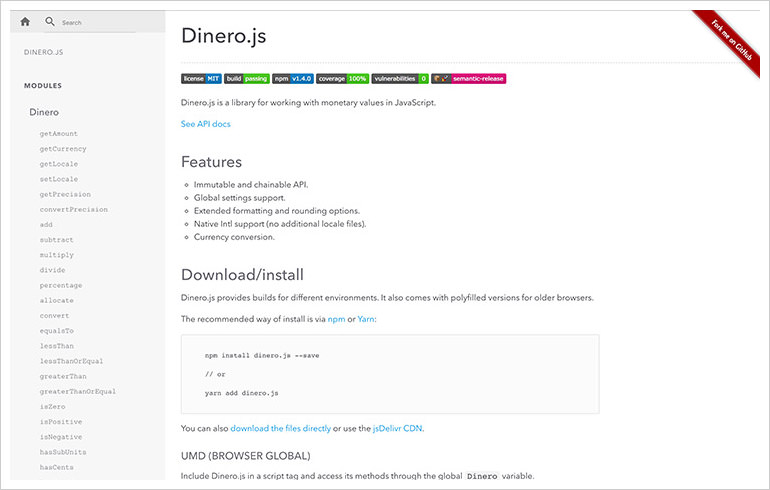This screenshot has height=490, width=770.
Task: Click the Features heading
Action: tap(211, 162)
